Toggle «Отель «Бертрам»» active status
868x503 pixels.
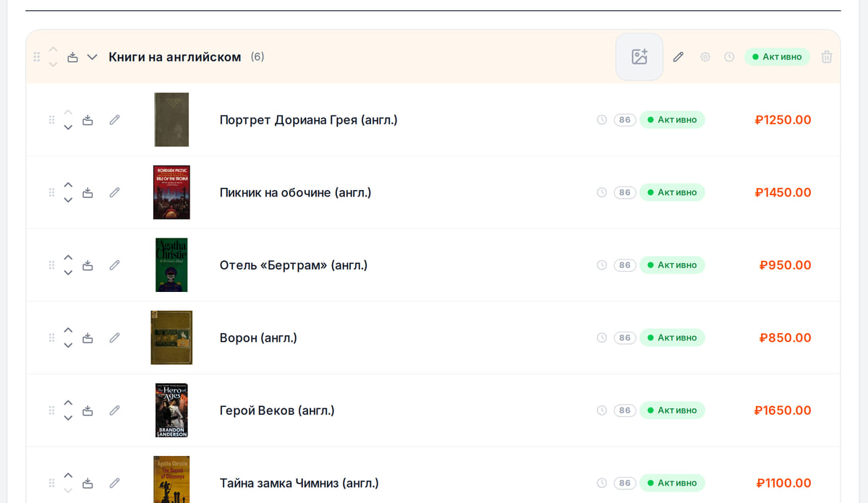coord(672,265)
